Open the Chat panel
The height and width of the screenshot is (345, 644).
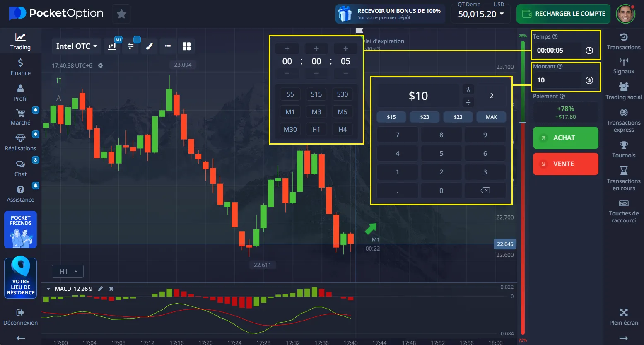click(20, 169)
